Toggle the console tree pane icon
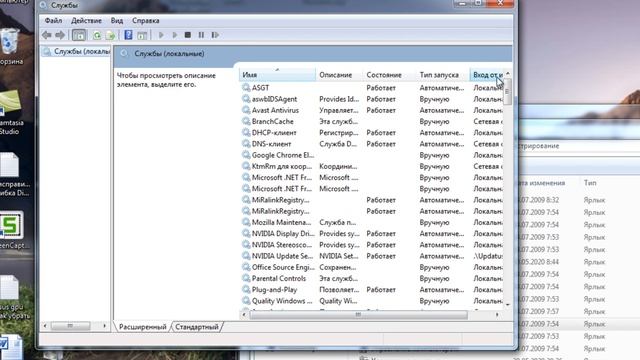Screen dimensions: 640x360 click(79, 35)
